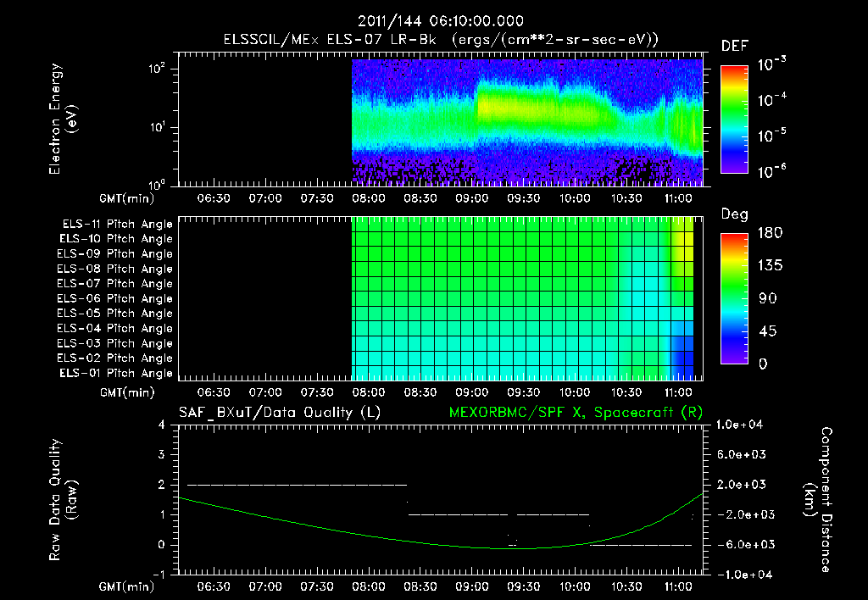Image resolution: width=868 pixels, height=600 pixels.
Task: Click the 90 value on the Deg scale
Action: 768,298
